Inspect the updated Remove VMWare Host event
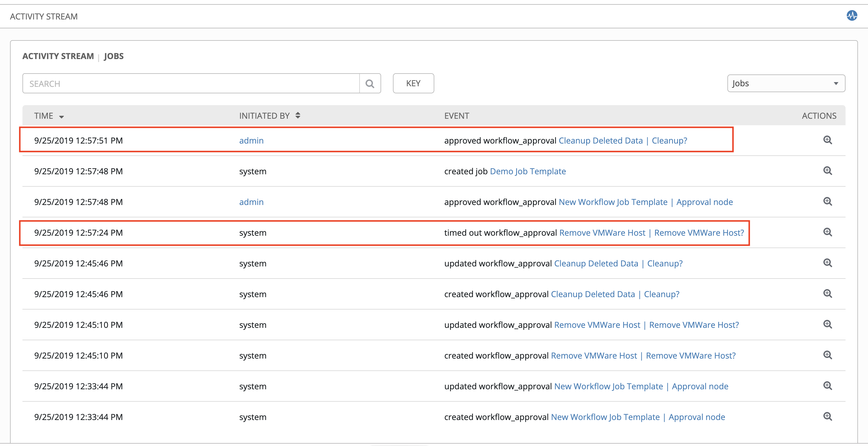The image size is (868, 446). (x=828, y=324)
